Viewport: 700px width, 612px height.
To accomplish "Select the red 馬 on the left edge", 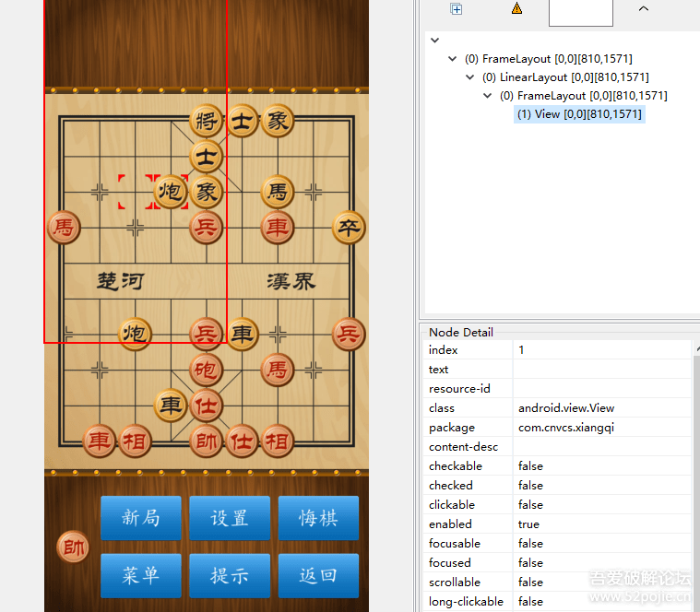I will [64, 227].
